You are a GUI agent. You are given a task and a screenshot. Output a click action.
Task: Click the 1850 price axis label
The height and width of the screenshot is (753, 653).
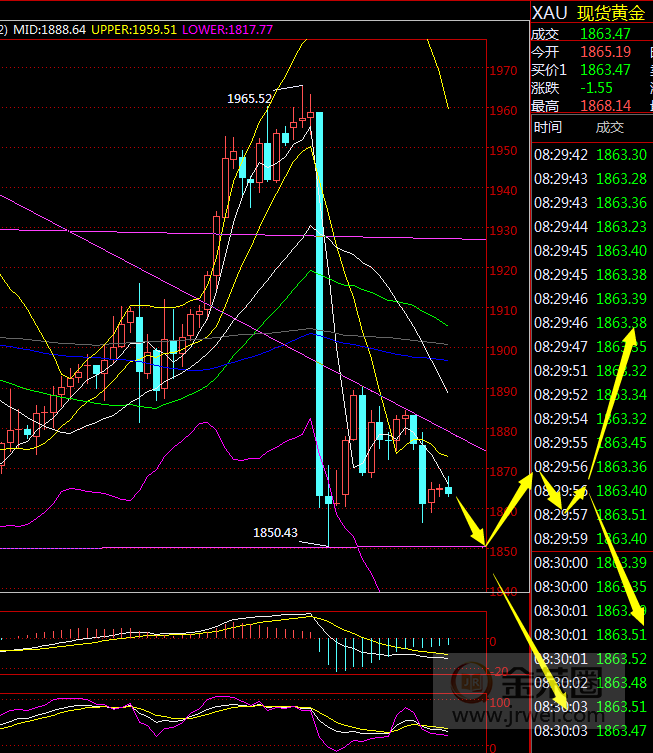pyautogui.click(x=503, y=551)
